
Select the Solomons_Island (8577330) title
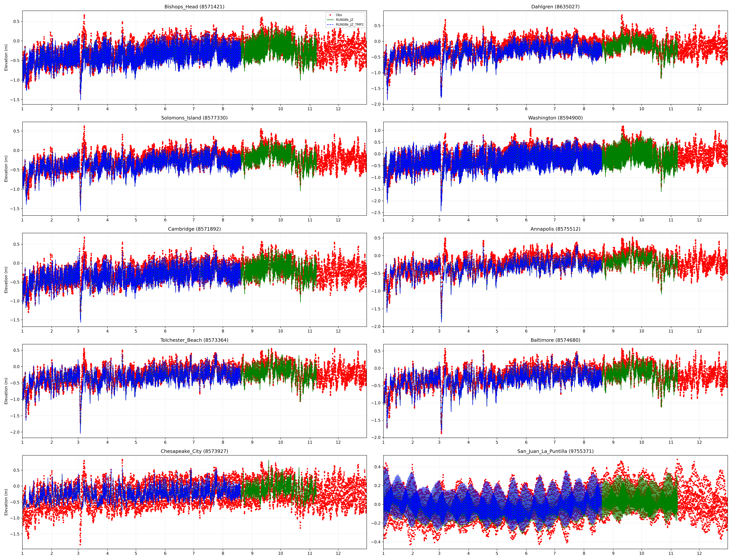[x=194, y=118]
